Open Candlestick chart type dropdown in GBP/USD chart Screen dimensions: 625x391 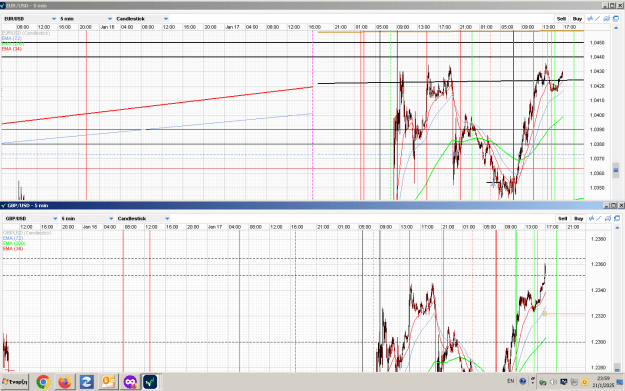tap(143, 218)
